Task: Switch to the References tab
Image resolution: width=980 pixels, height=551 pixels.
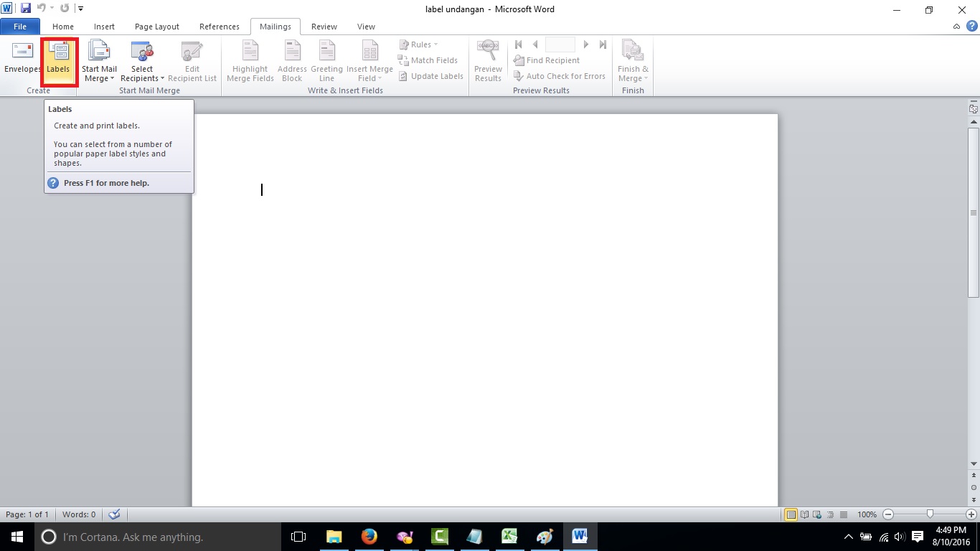Action: tap(220, 27)
